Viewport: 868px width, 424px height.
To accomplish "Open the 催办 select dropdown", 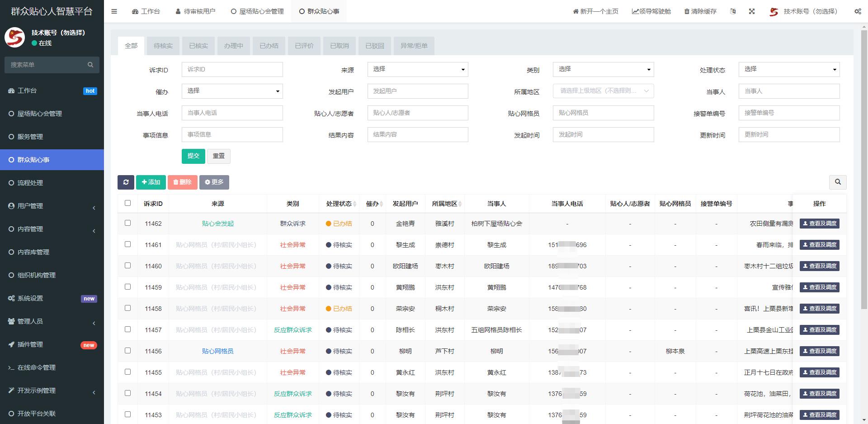I will (x=232, y=91).
